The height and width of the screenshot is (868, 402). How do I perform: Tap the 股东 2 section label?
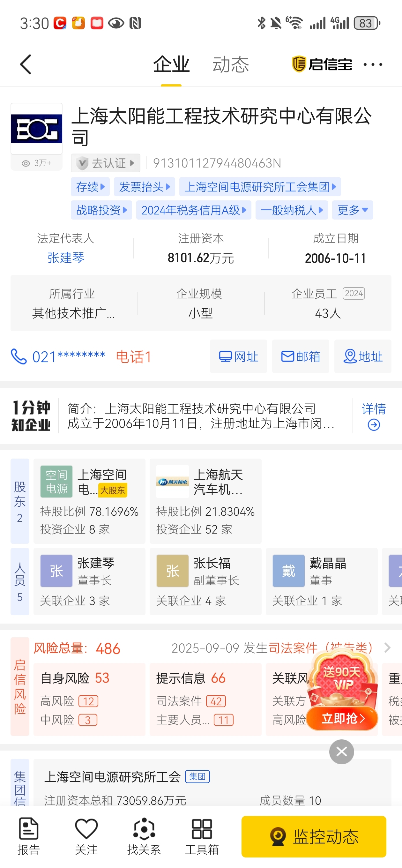pyautogui.click(x=20, y=501)
